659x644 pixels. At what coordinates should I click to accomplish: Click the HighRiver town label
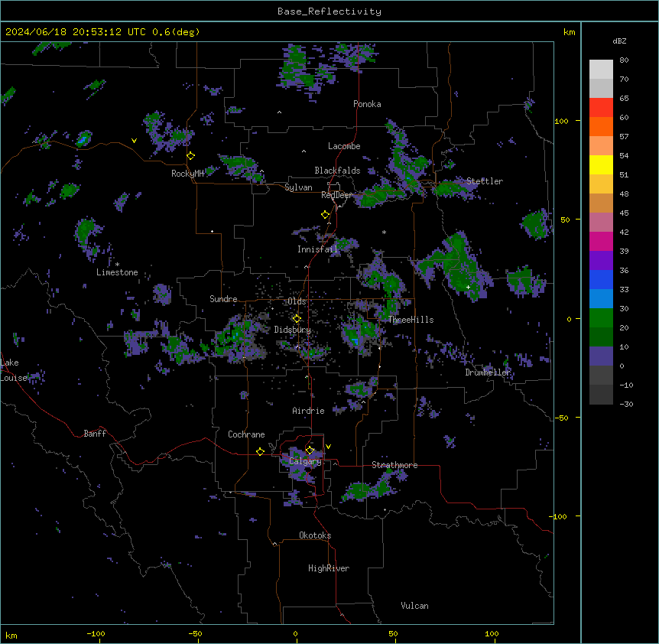click(329, 568)
